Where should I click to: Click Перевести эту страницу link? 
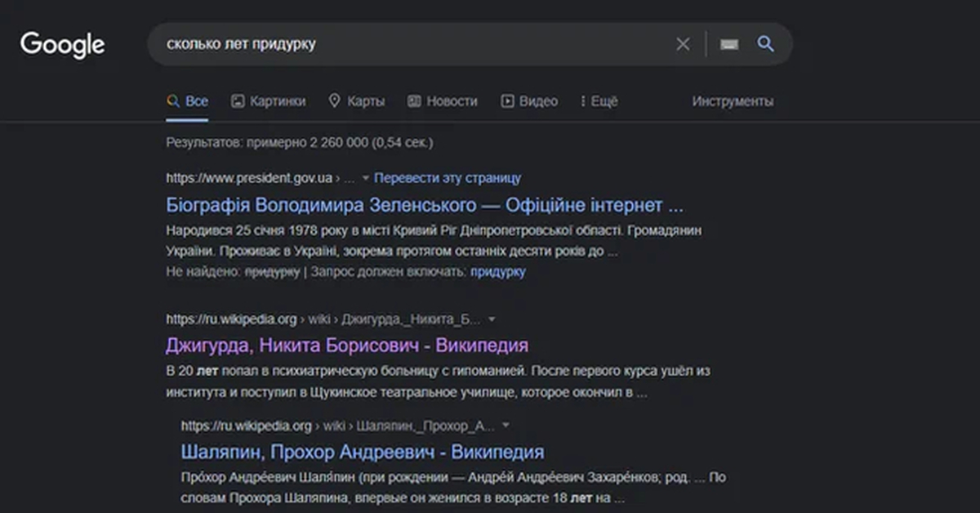coord(448,178)
